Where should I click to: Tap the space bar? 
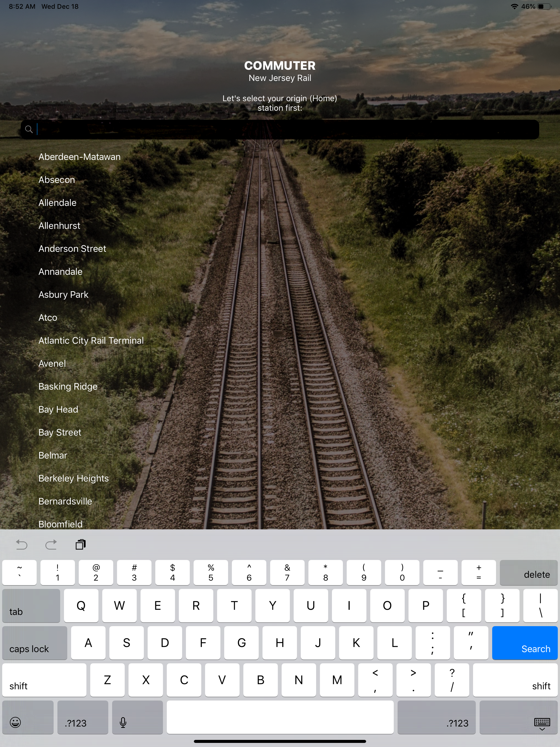[280, 717]
